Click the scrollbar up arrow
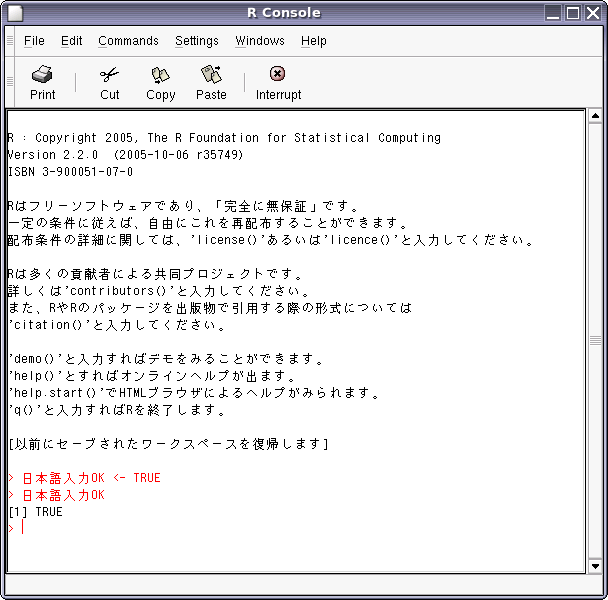 (x=594, y=117)
